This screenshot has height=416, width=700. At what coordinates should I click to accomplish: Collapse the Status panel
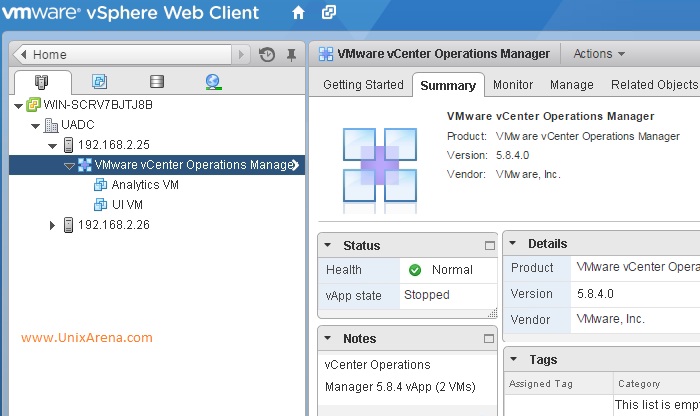tap(328, 245)
